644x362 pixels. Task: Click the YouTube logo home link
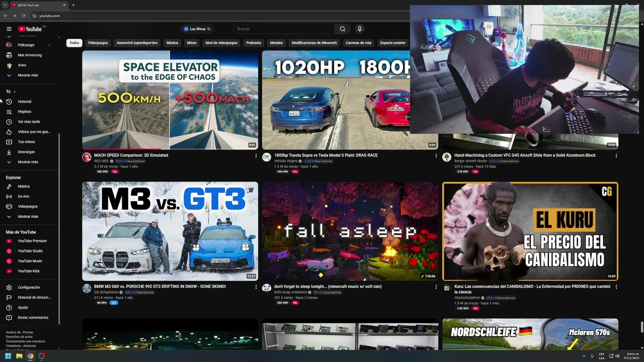30,29
